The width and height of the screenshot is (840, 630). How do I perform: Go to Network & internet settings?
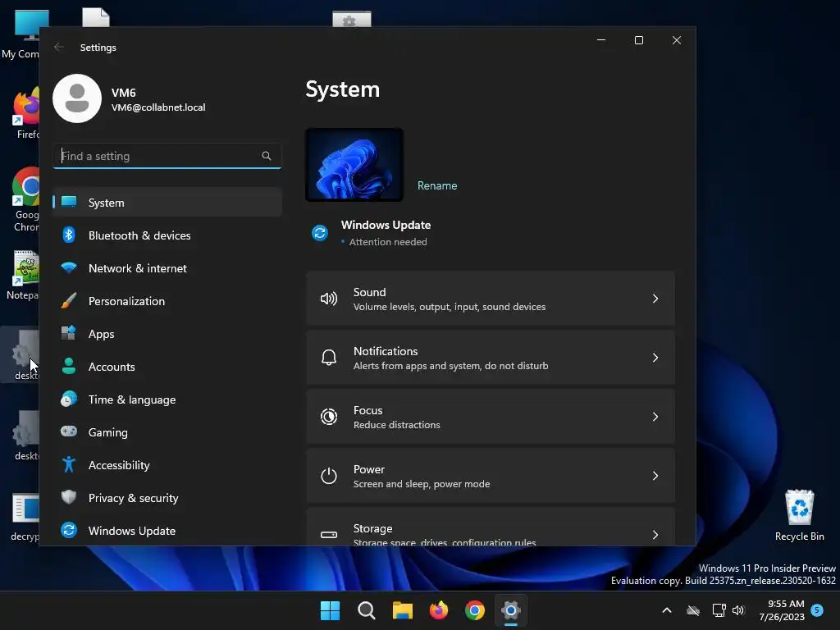click(167, 268)
